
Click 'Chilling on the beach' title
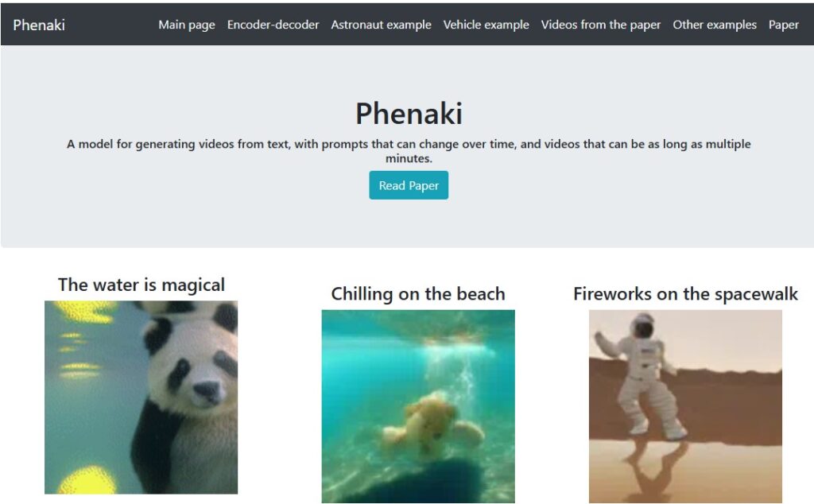click(x=418, y=294)
